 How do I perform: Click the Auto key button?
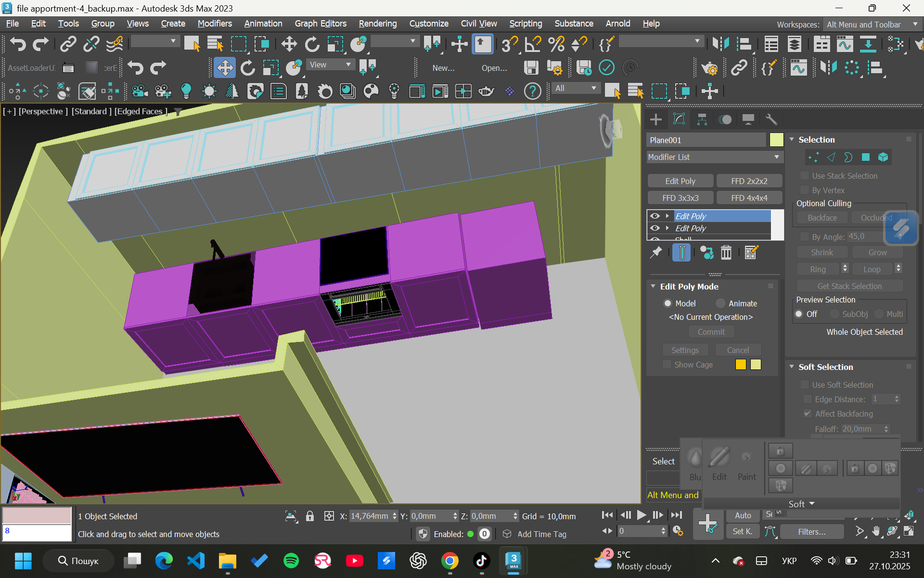click(743, 515)
